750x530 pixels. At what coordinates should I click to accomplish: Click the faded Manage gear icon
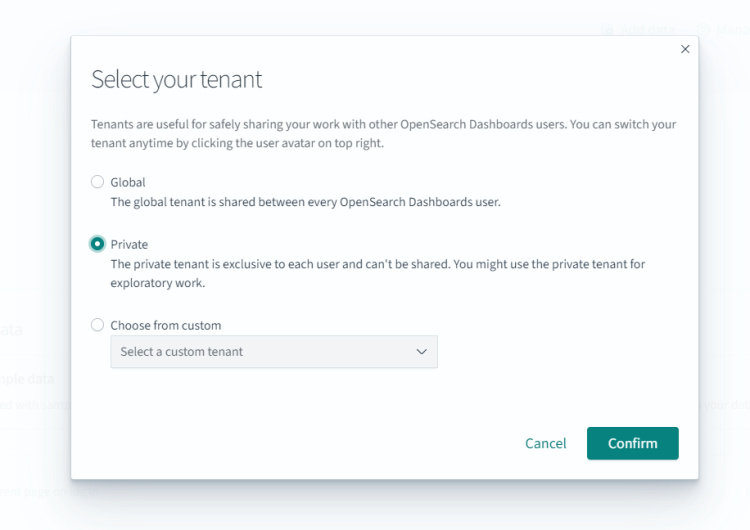coord(703,30)
